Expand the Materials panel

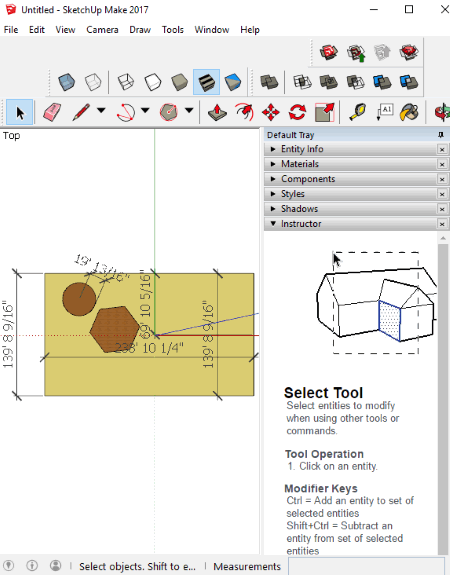350,164
